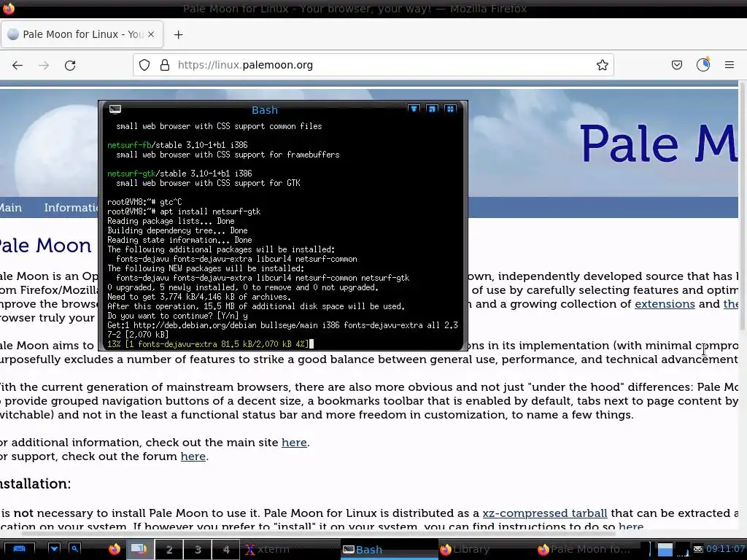Screen dimensions: 747x560
Task: Click the Firefox page vertical scrollbar
Action: click(x=742, y=208)
